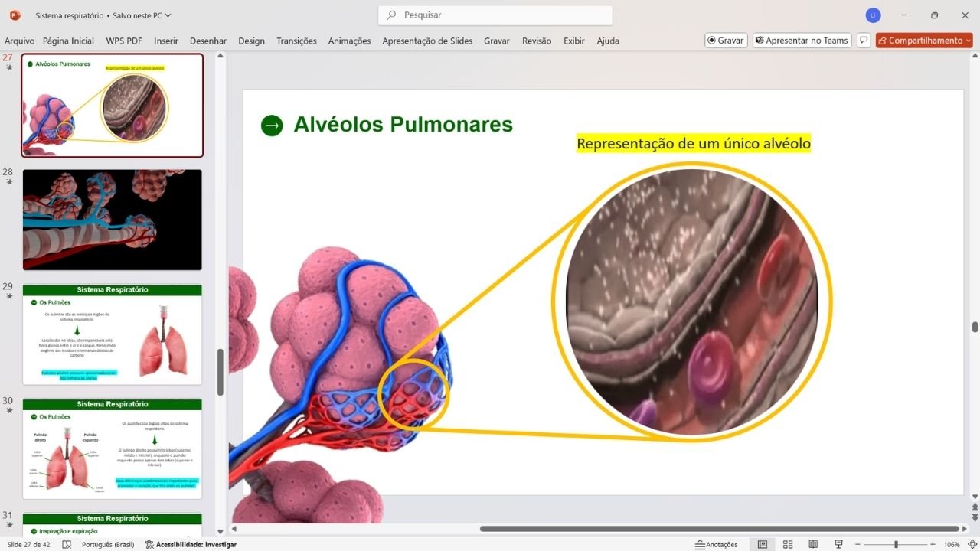Click the 106% zoom level
The image size is (980, 551).
(952, 545)
